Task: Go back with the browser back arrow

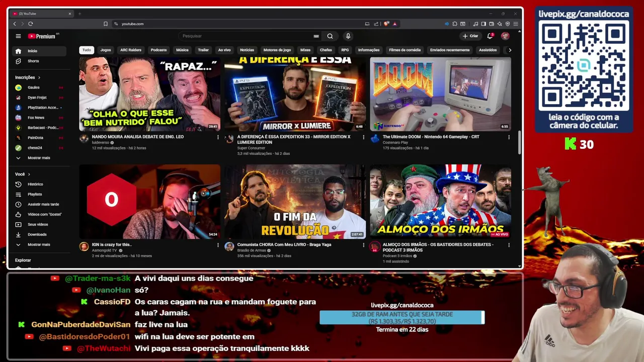Action: tap(15, 24)
